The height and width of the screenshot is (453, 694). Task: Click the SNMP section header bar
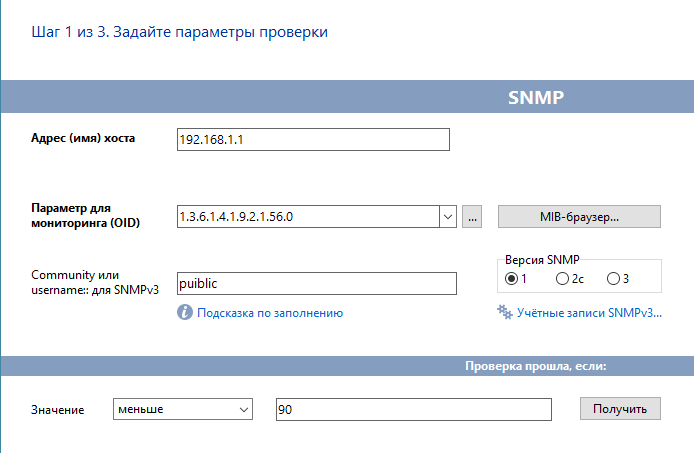point(347,97)
